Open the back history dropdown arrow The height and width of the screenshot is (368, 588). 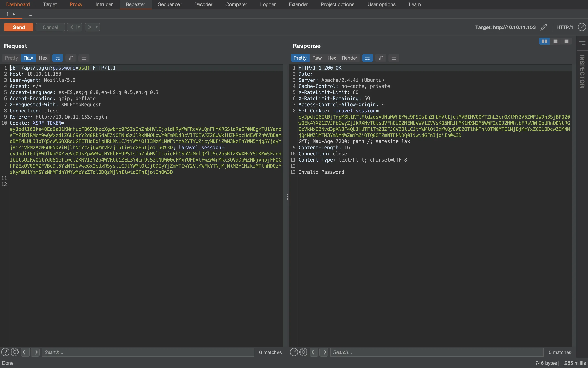point(79,27)
